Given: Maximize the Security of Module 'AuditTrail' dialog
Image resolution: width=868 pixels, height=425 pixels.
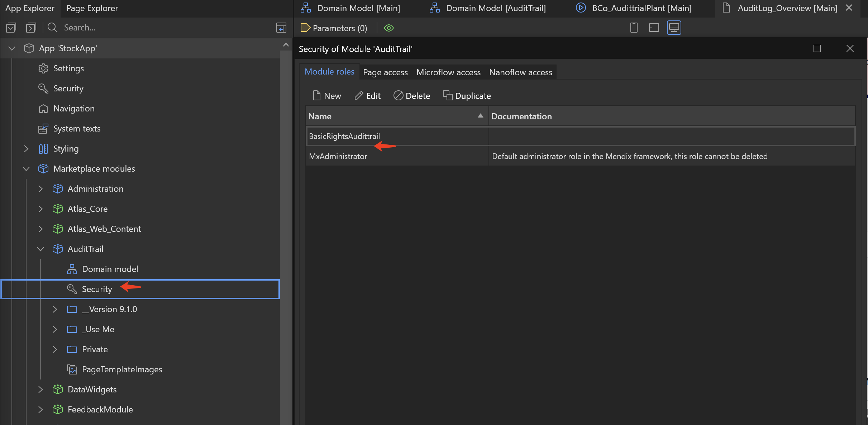Looking at the screenshot, I should point(817,48).
